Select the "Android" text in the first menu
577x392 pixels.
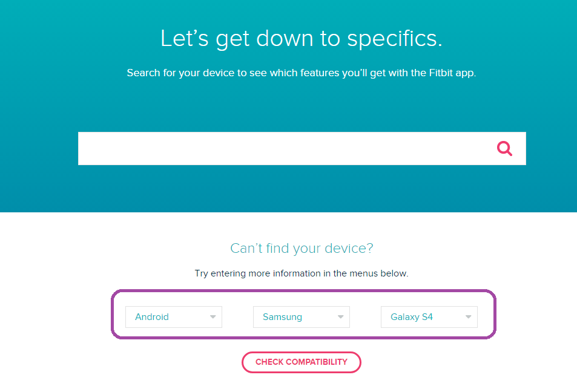(x=152, y=317)
